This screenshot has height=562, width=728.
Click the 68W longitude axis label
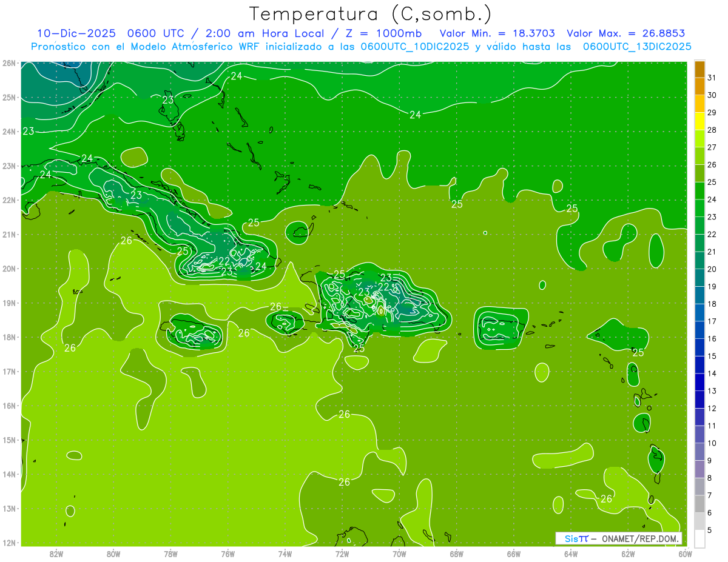pos(457,553)
